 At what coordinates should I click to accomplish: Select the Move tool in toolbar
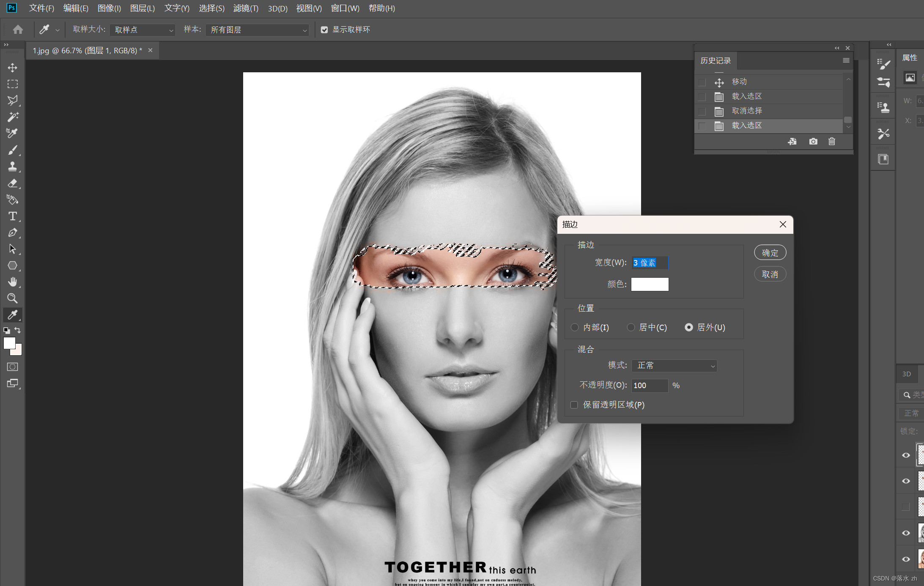pyautogui.click(x=12, y=68)
